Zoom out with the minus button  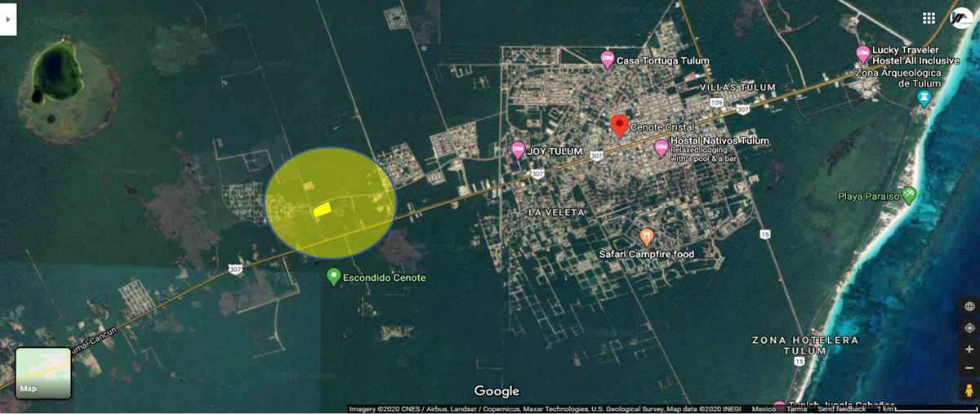(969, 368)
